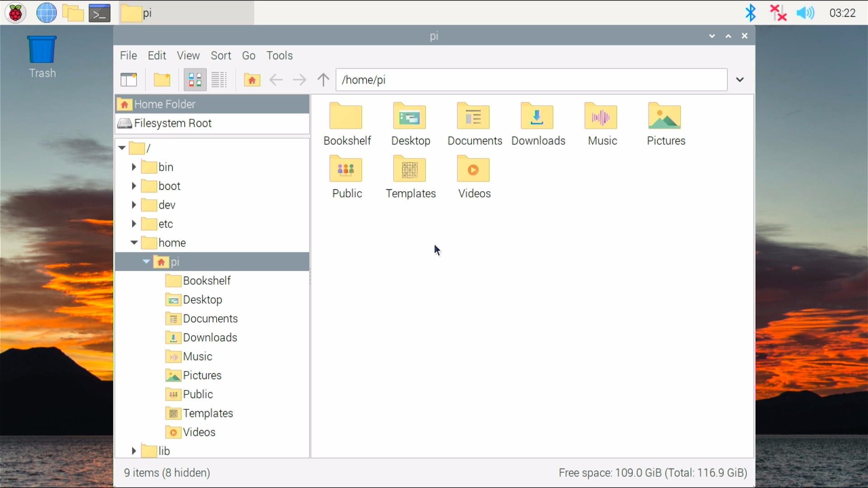Navigate up one directory level
This screenshot has height=488, width=868.
(323, 80)
